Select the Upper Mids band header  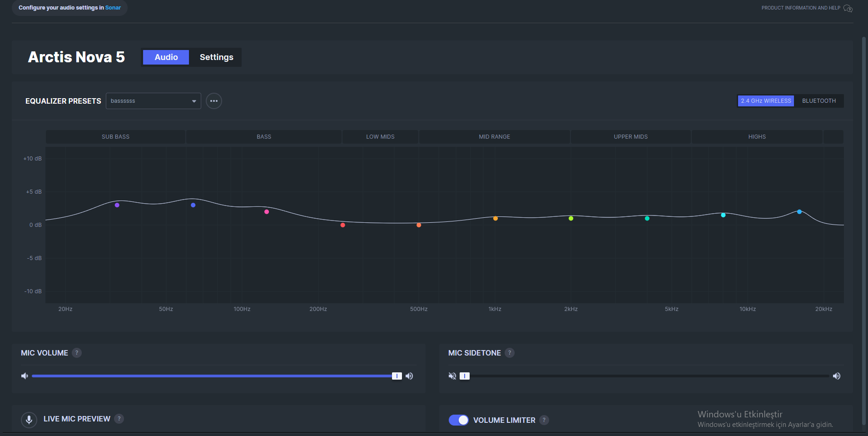coord(631,137)
